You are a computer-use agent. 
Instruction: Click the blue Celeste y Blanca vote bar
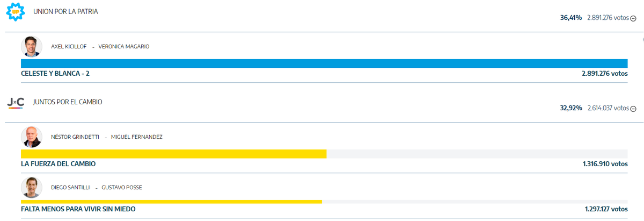pyautogui.click(x=324, y=63)
